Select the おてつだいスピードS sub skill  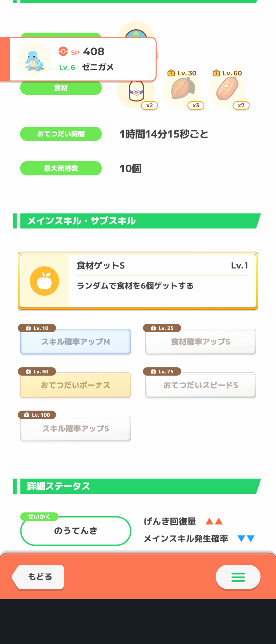pyautogui.click(x=200, y=385)
